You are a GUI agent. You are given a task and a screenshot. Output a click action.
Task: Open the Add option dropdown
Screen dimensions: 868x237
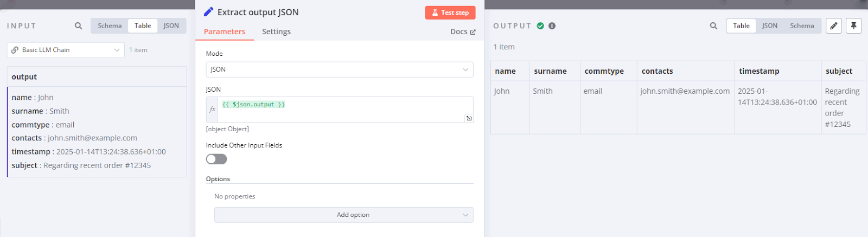(344, 215)
